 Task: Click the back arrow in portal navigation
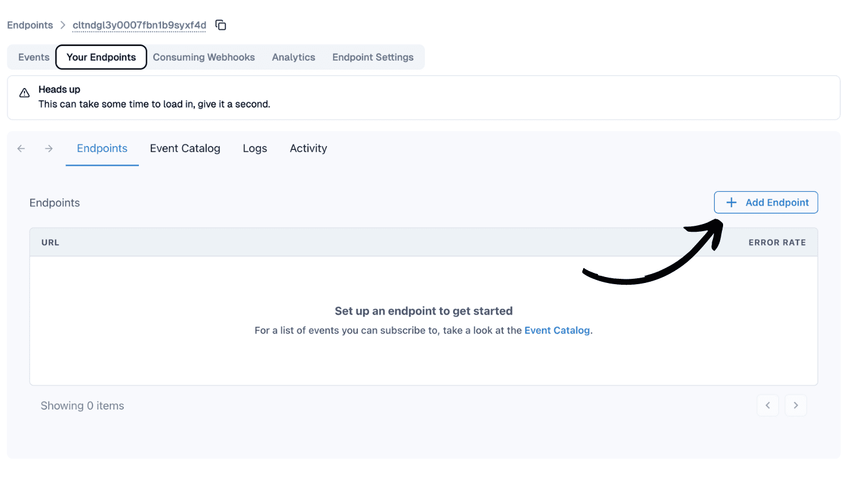(21, 148)
